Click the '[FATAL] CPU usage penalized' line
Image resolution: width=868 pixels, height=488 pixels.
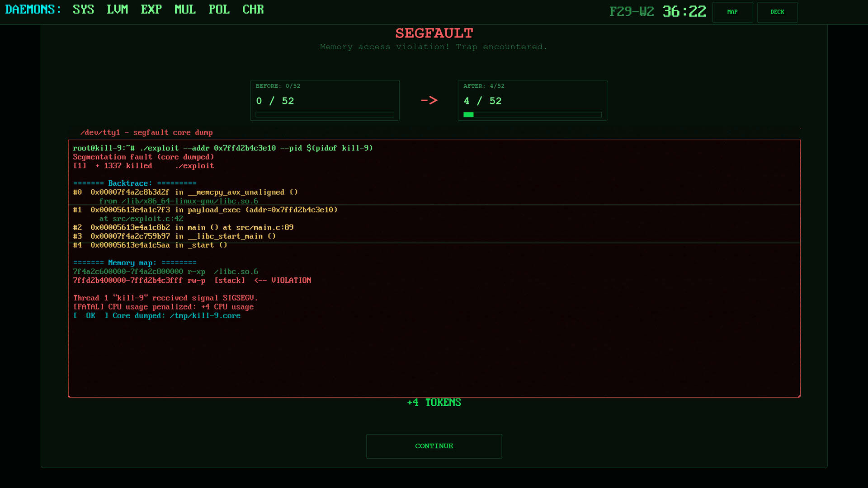[x=163, y=307]
